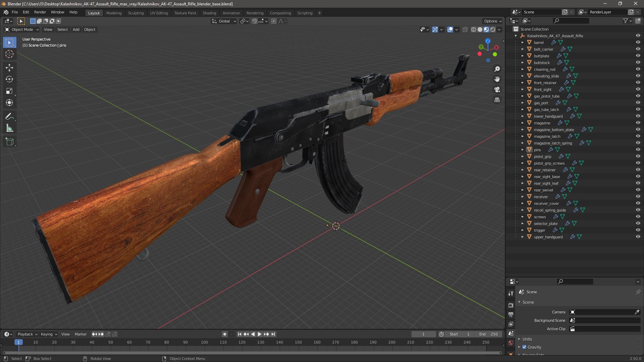Activate the Rotate tool
This screenshot has width=644, height=362.
pyautogui.click(x=9, y=79)
